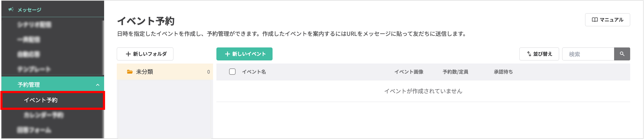Click the megaphone icon beside メッセージ
The image size is (644, 139).
click(x=11, y=9)
